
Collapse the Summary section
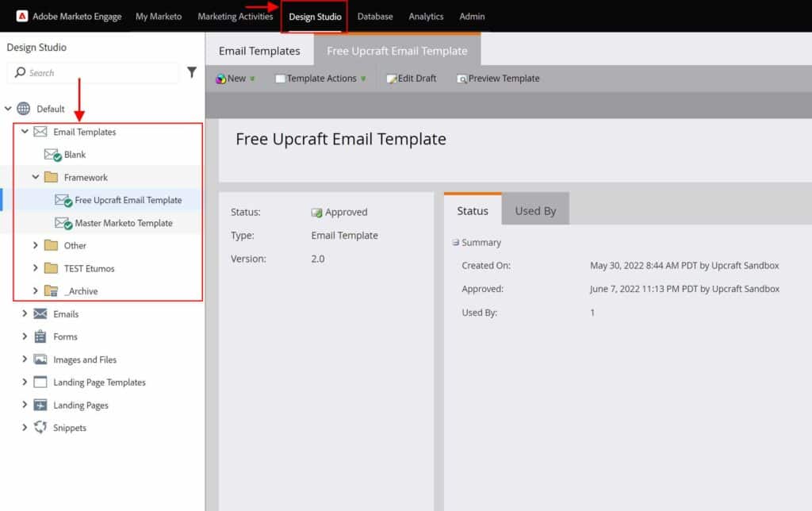(456, 243)
